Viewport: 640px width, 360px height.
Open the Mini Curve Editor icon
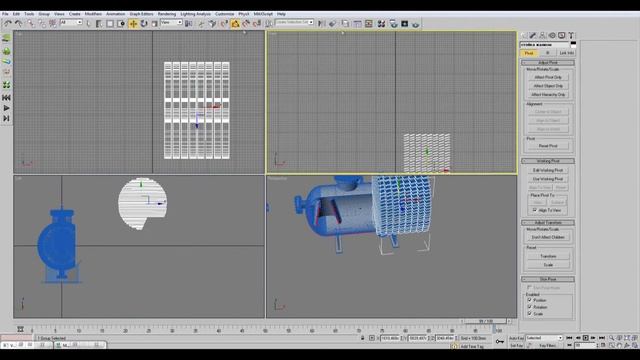(x=20, y=329)
